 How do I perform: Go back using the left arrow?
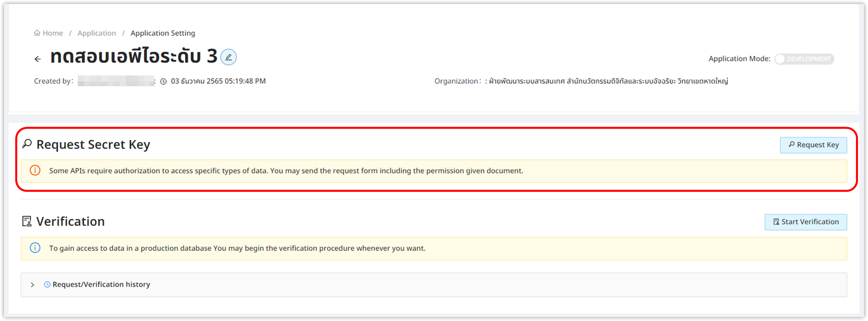click(38, 59)
